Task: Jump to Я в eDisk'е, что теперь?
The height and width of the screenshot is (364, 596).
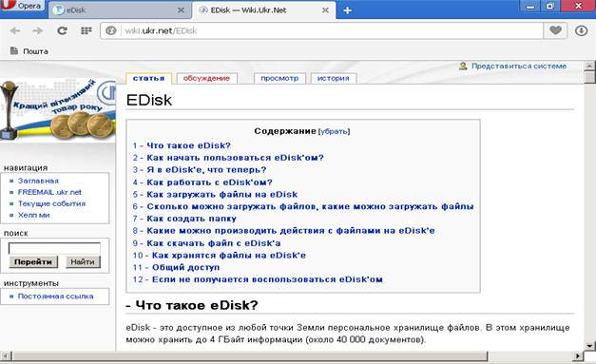Action: tap(200, 170)
